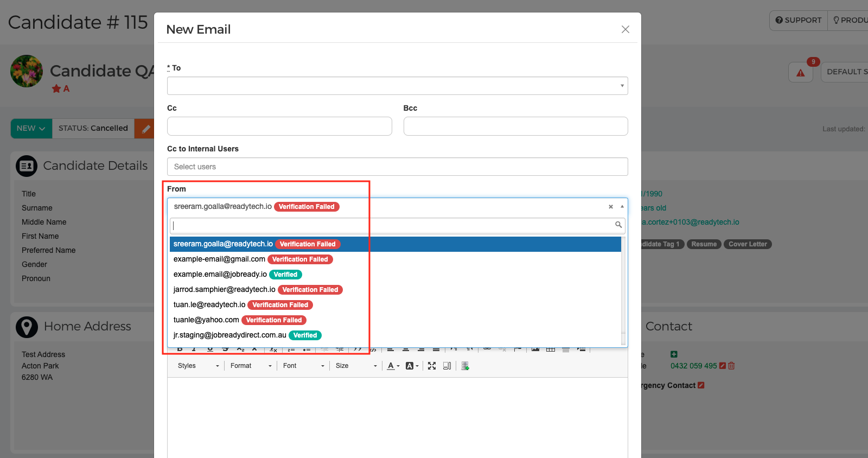Choose example-email@gmail.com as sender
This screenshot has height=458, width=868.
coord(395,259)
